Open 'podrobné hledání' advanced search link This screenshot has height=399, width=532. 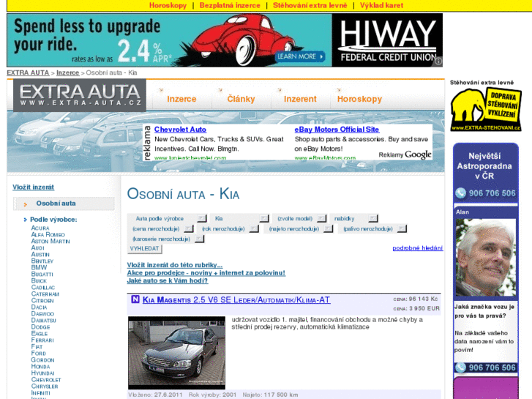point(417,248)
